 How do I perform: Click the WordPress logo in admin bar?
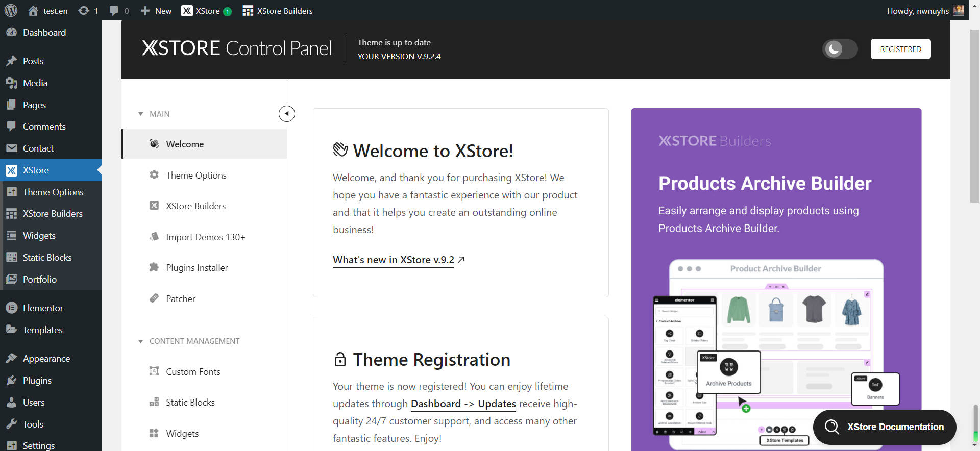click(x=11, y=10)
